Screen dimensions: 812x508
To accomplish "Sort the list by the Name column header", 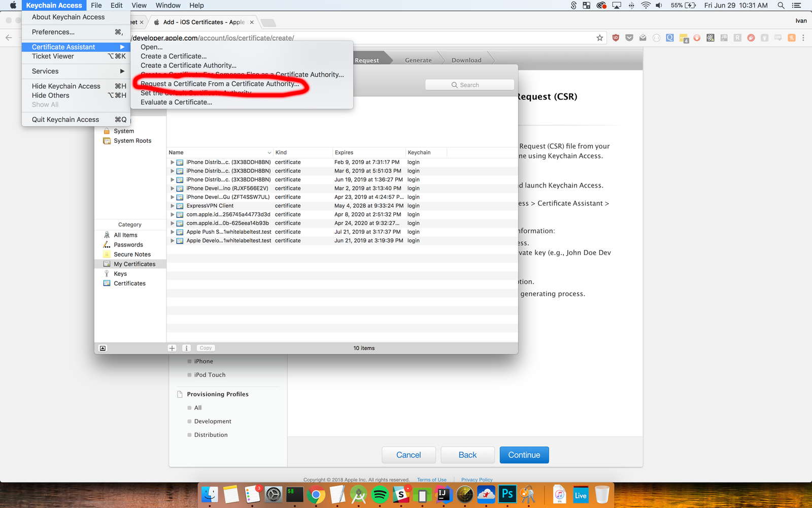I will pos(220,152).
